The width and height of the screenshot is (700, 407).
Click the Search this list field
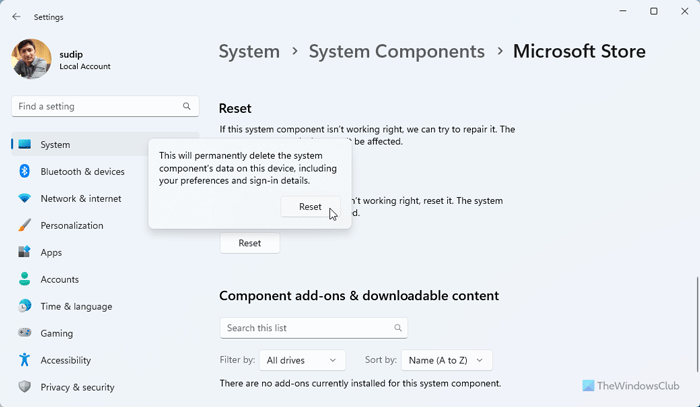pyautogui.click(x=313, y=327)
